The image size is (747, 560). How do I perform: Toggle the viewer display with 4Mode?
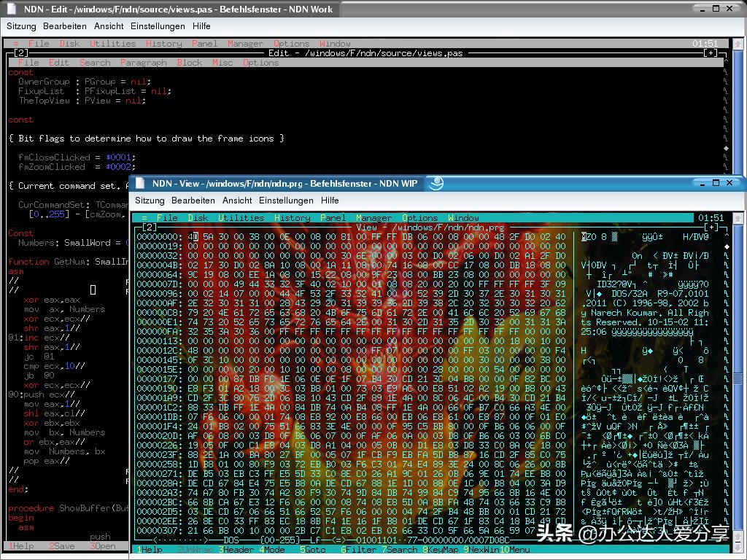click(273, 550)
